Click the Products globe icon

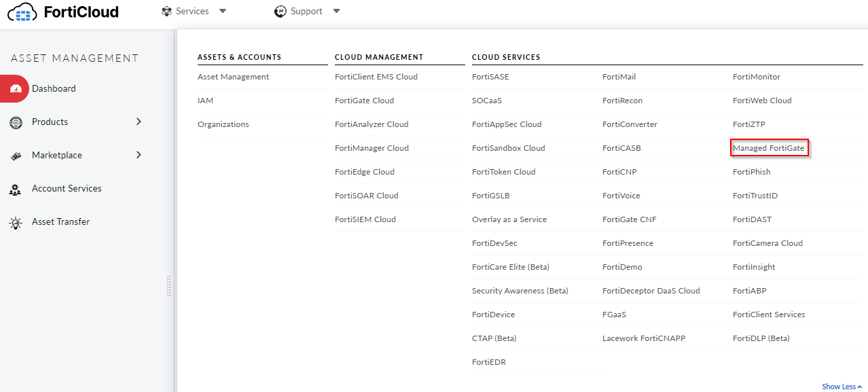pyautogui.click(x=16, y=122)
